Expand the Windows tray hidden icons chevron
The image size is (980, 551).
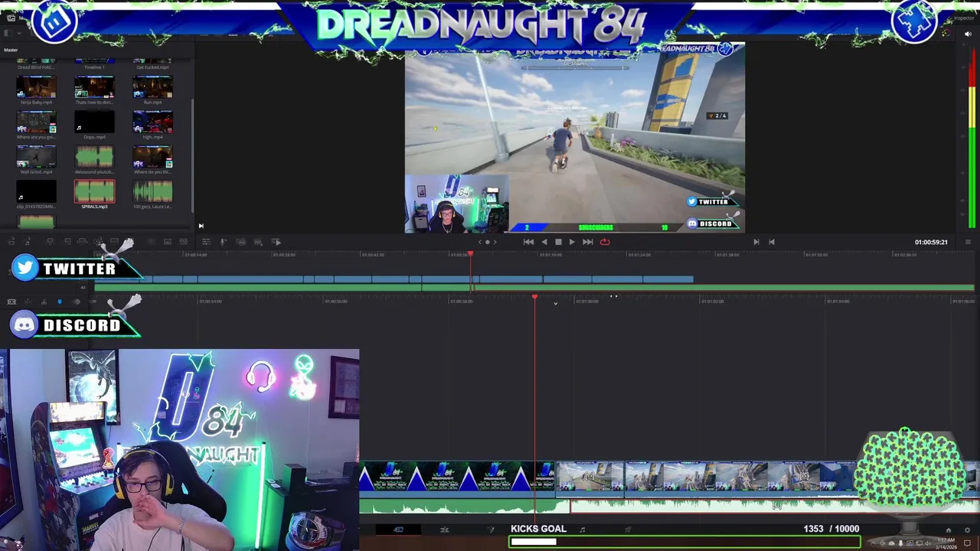tap(873, 543)
